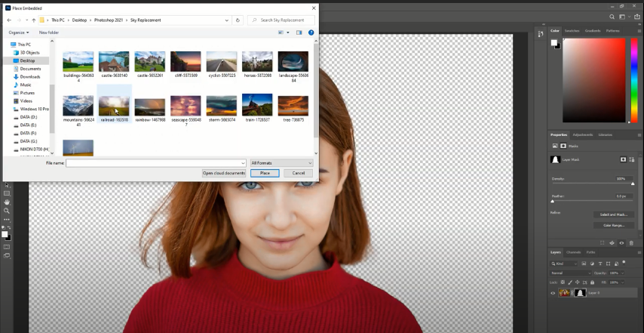
Task: Select the Downloads folder in the sidebar
Action: point(30,76)
